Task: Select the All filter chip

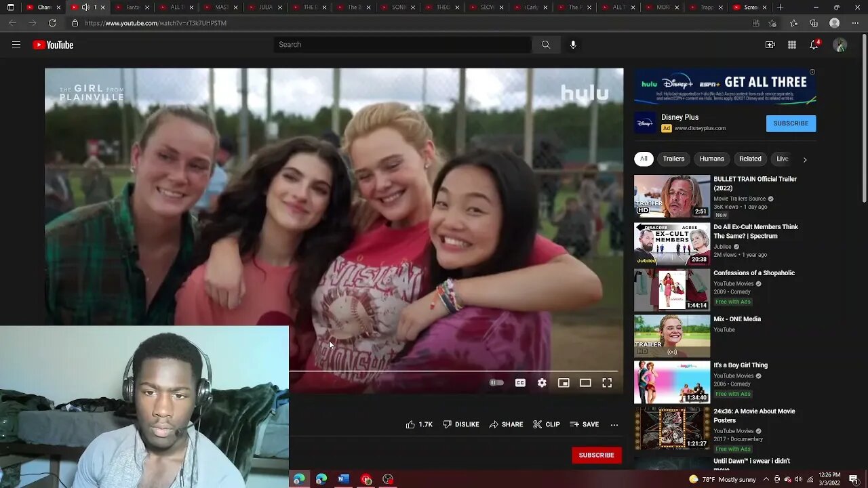Action: tap(644, 159)
